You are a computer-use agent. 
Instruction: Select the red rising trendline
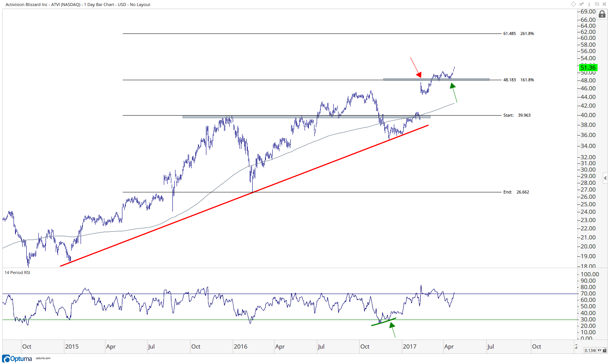244,196
